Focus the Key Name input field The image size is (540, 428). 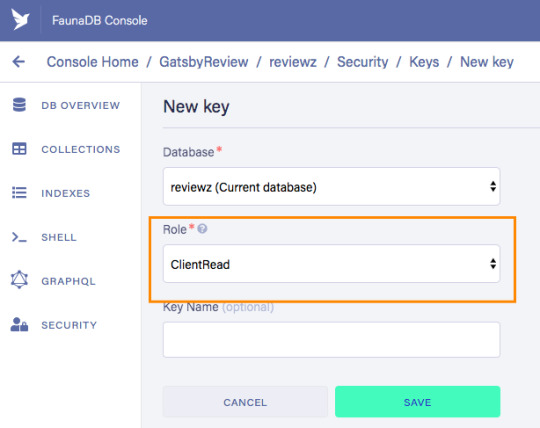tap(332, 340)
